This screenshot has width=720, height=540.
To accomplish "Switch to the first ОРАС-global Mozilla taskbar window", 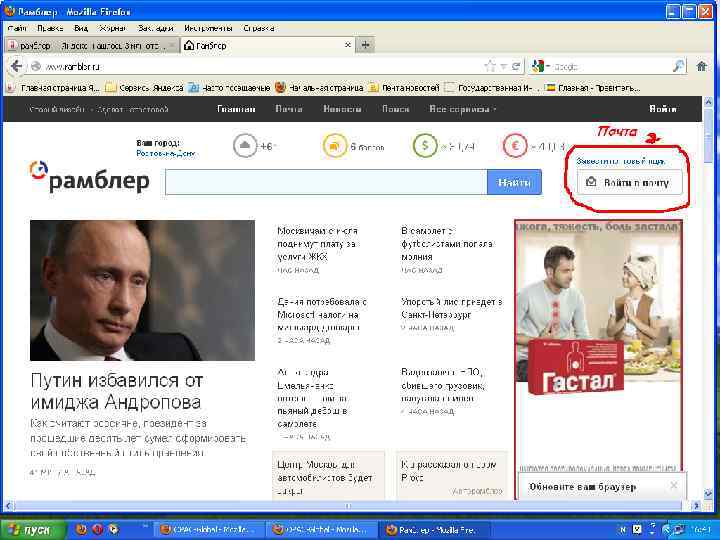I will pos(209,530).
